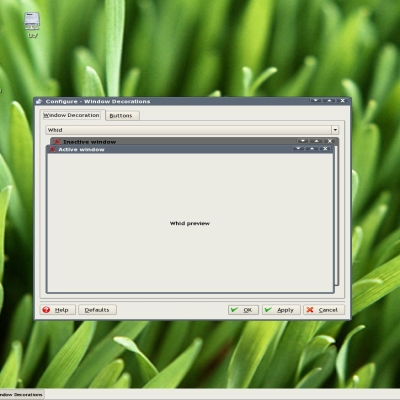
Task: Click close X in Active window preview
Action: click(325, 149)
